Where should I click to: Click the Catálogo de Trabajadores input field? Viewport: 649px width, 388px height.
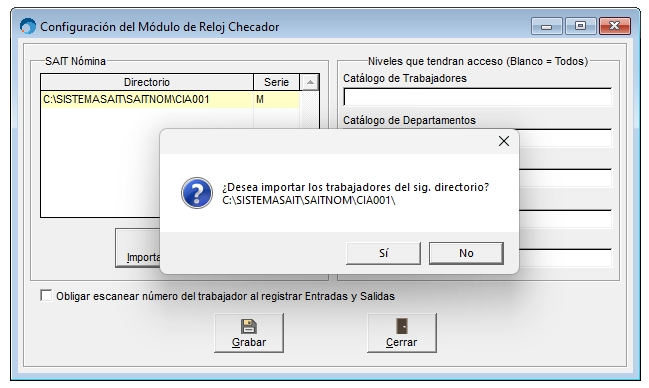[477, 97]
